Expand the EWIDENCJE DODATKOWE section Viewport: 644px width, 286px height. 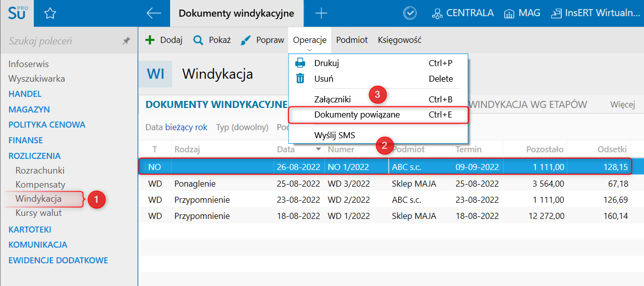point(58,260)
